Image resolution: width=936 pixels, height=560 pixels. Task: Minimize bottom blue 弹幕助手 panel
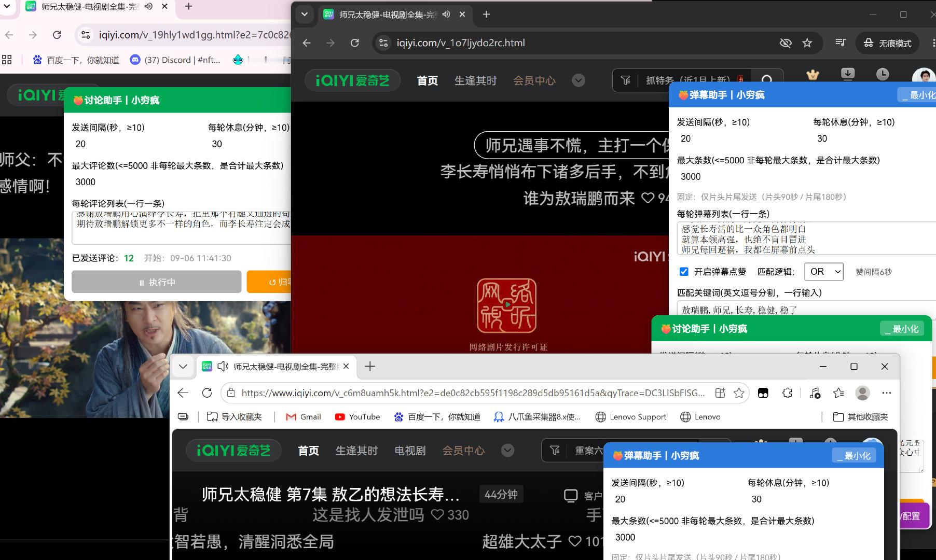(854, 456)
